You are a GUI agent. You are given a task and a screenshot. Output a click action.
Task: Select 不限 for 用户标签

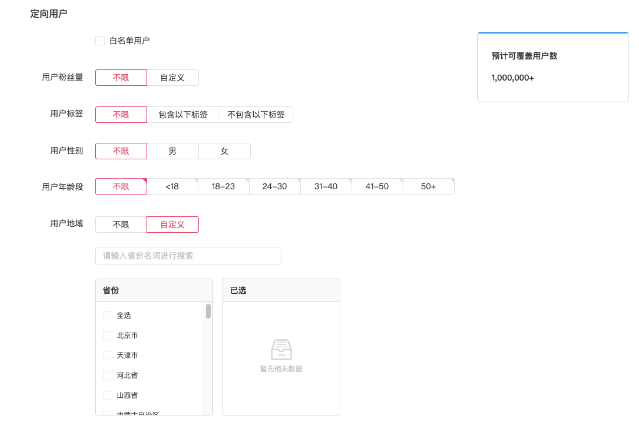click(x=121, y=114)
